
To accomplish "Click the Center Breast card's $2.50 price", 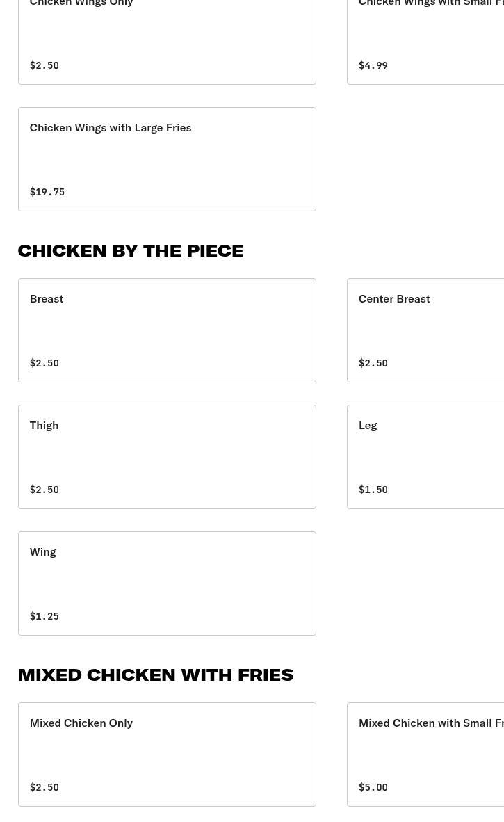I will coord(373,363).
